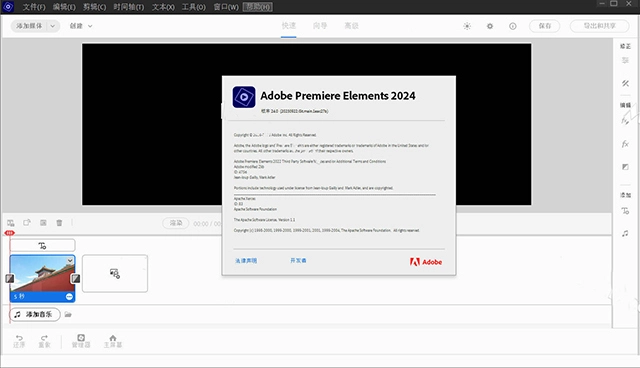This screenshot has height=368, width=640.
Task: Open the 窗口(W) menu
Action: coord(226,7)
